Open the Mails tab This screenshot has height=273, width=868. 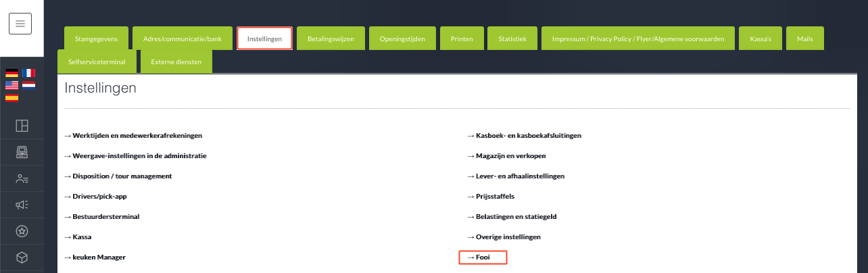[805, 39]
